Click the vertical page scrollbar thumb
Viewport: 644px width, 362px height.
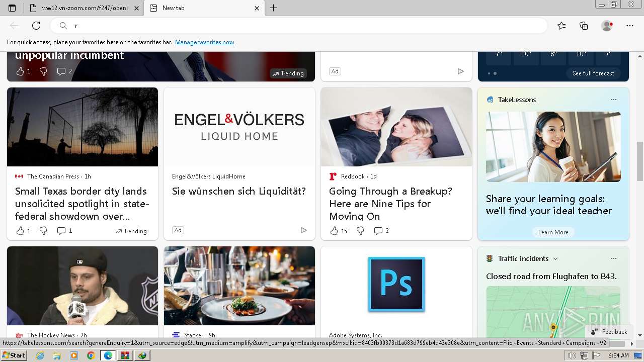tap(640, 162)
